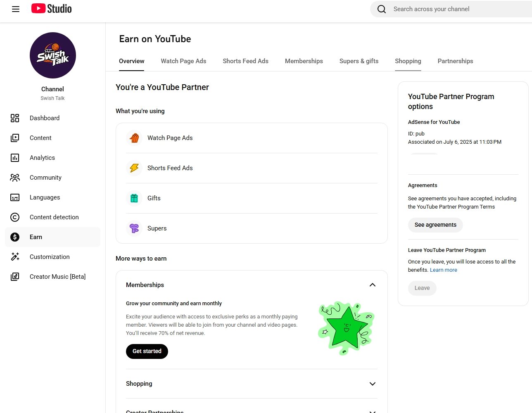Go to Community in sidebar
The height and width of the screenshot is (413, 532).
pos(45,178)
